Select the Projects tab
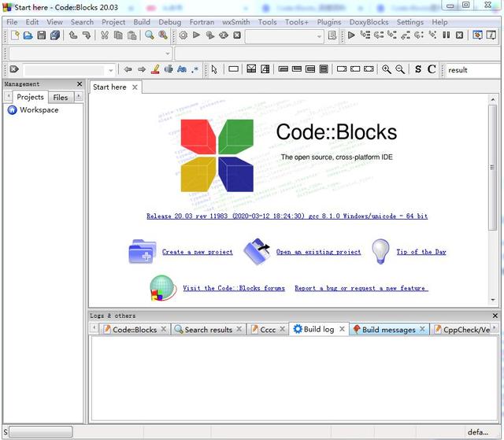Screen dimensions: 504x440 [30, 97]
